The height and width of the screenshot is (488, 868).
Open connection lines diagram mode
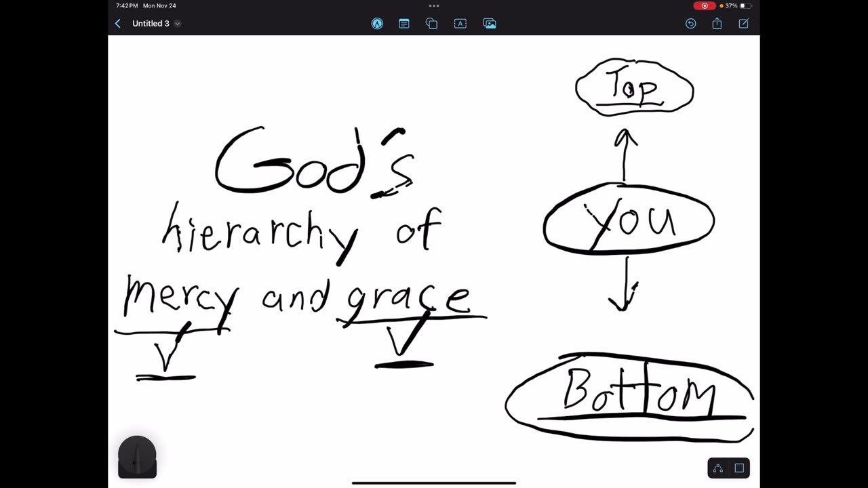(718, 468)
